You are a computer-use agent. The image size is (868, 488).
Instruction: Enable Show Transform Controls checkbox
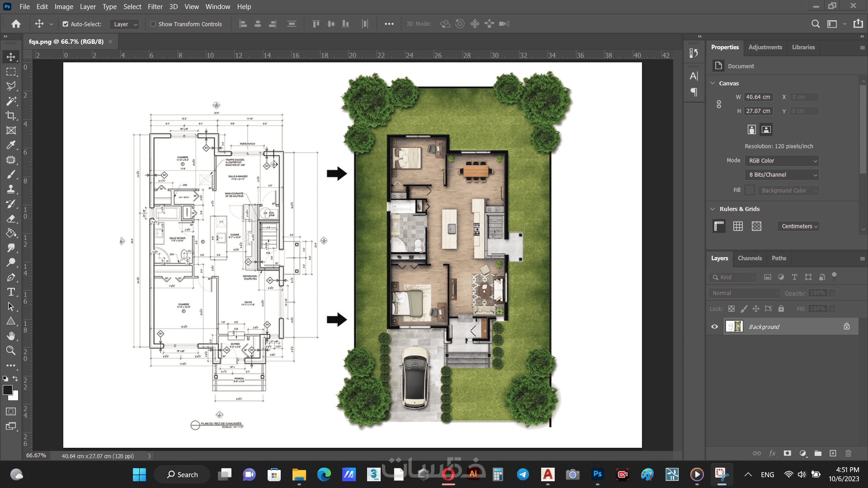153,24
